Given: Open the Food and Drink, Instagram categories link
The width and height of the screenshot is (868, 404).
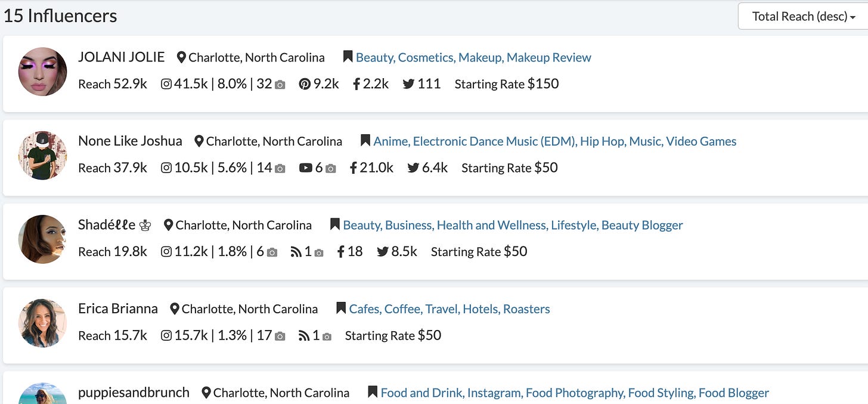Looking at the screenshot, I should [x=575, y=393].
